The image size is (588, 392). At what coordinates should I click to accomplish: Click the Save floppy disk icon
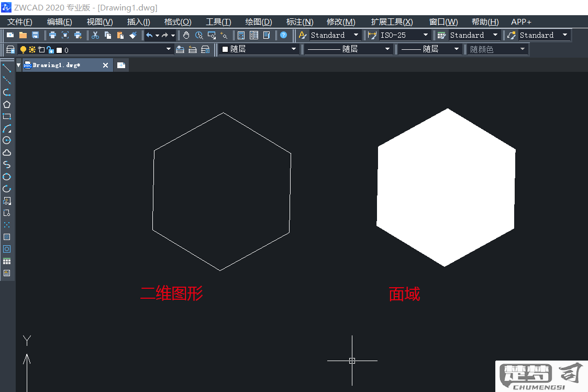(35, 35)
